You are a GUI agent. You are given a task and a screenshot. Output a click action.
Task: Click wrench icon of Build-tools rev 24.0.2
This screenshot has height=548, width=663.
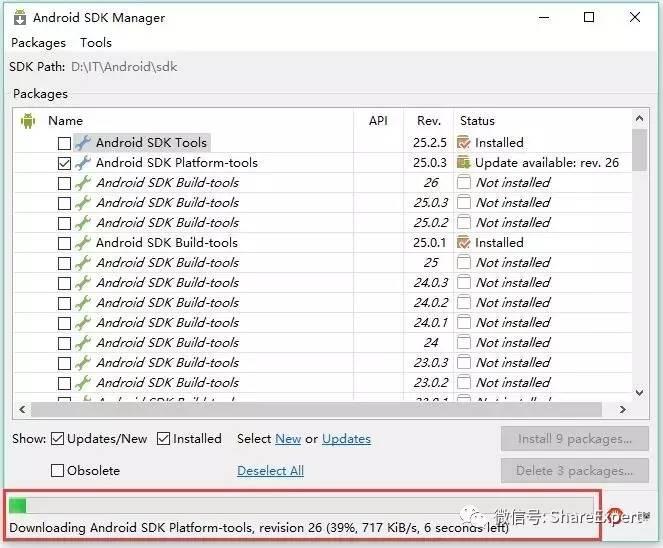pyautogui.click(x=83, y=303)
